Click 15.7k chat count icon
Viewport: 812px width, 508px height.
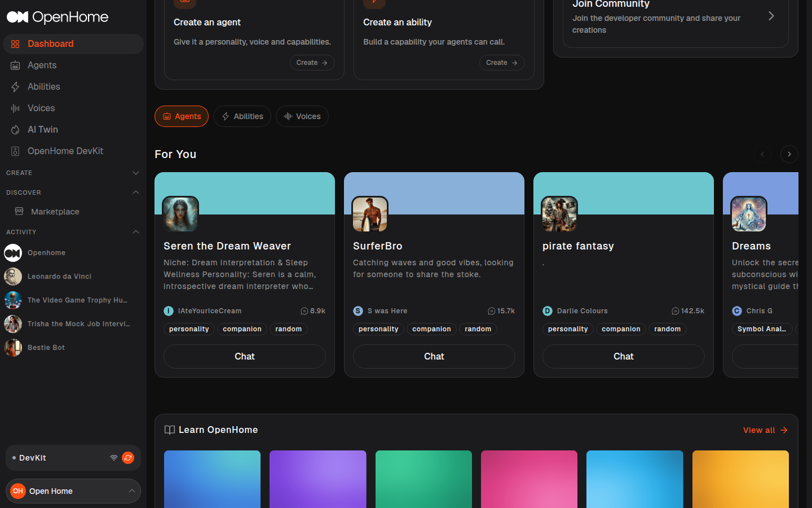pyautogui.click(x=491, y=311)
